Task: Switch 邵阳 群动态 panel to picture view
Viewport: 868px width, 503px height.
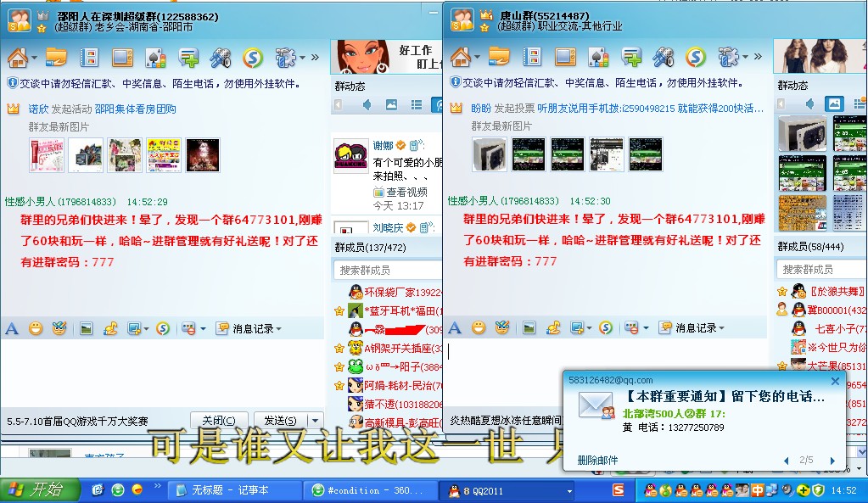Action: [x=391, y=104]
